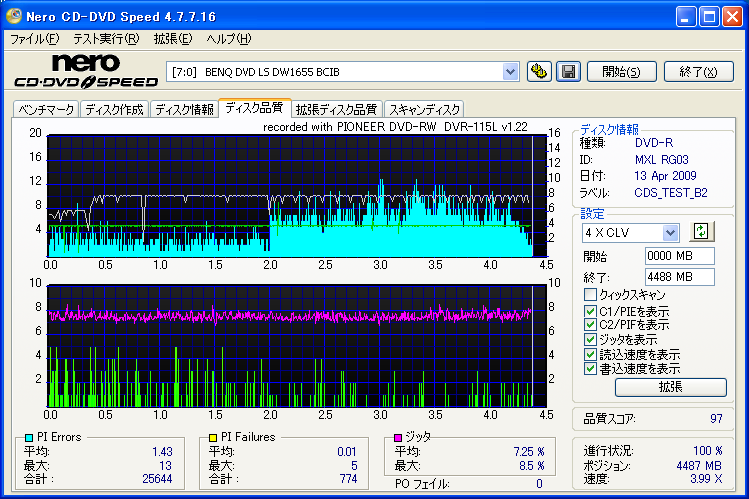Select the ディスク品質 tab
The image size is (749, 499).
[x=254, y=108]
